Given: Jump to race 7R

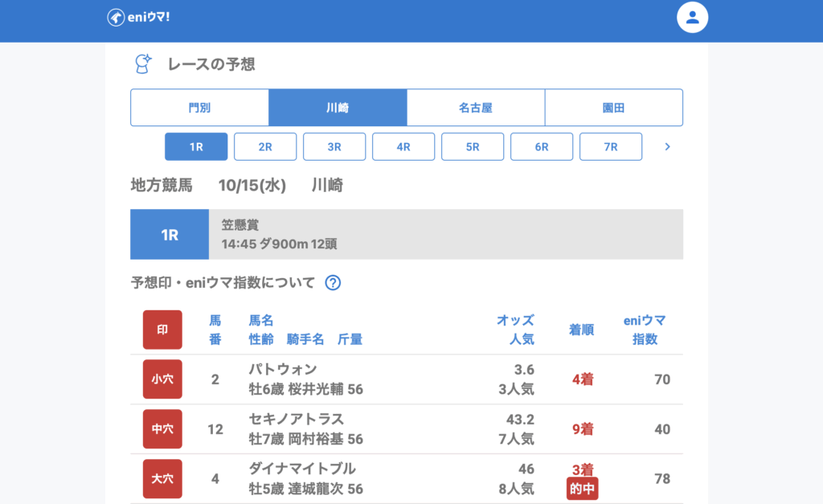Looking at the screenshot, I should click(x=611, y=147).
